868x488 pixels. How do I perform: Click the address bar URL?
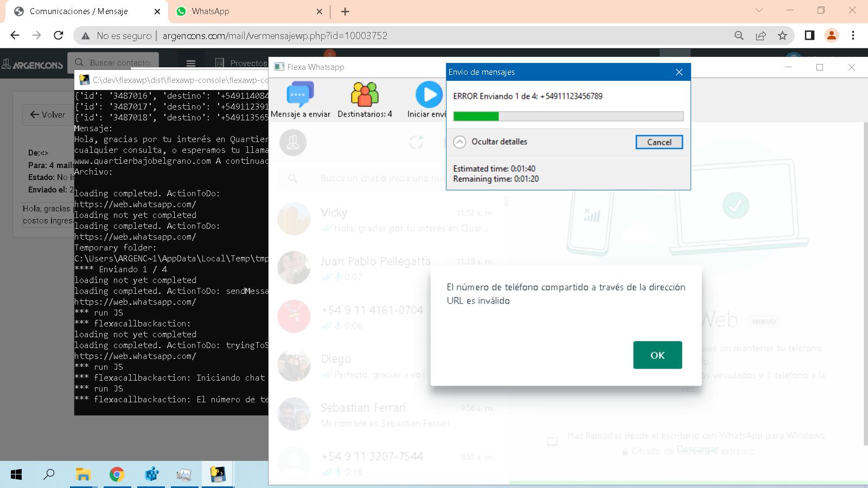pyautogui.click(x=275, y=36)
